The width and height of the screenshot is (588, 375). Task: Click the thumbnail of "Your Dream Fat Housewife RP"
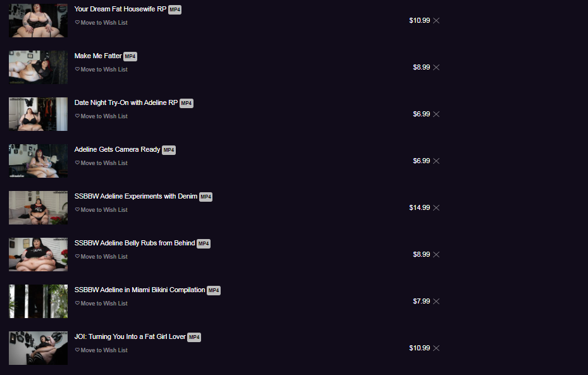(x=38, y=20)
